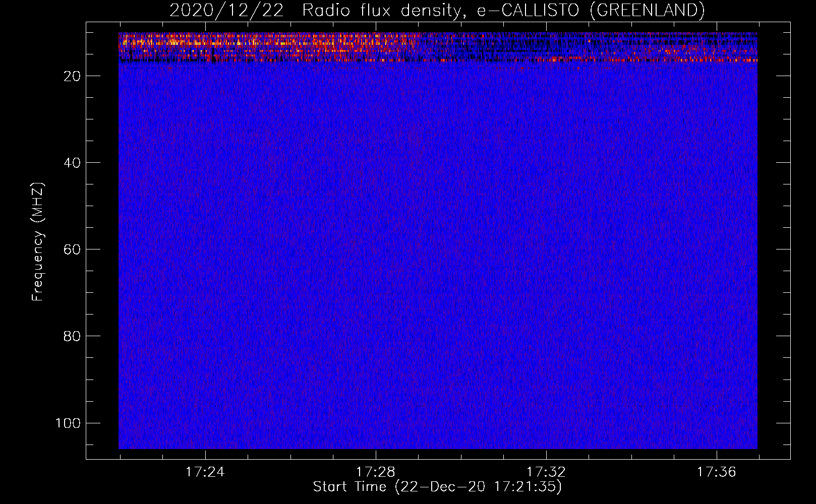Click the 20 MHz frequency tick label

(x=72, y=76)
